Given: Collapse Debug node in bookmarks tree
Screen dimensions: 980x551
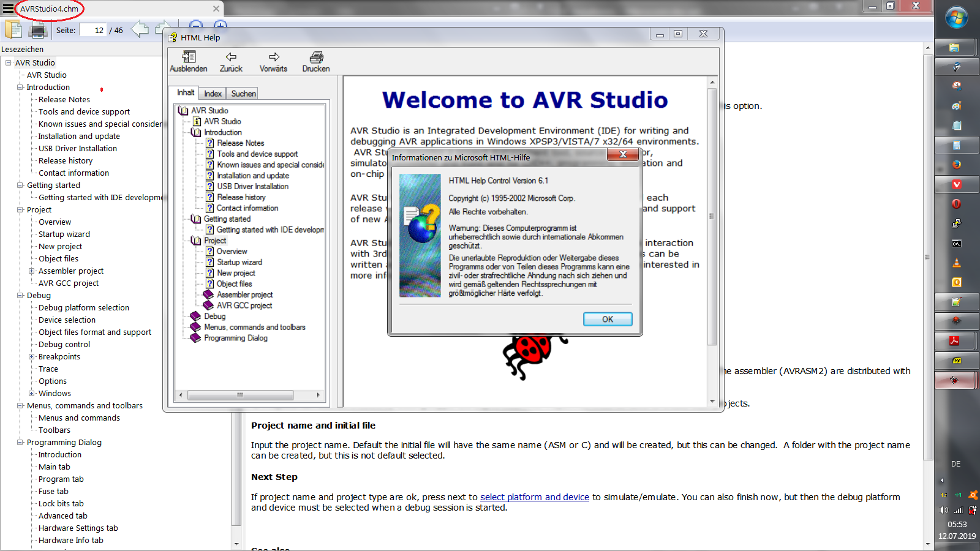Looking at the screenshot, I should (x=20, y=295).
